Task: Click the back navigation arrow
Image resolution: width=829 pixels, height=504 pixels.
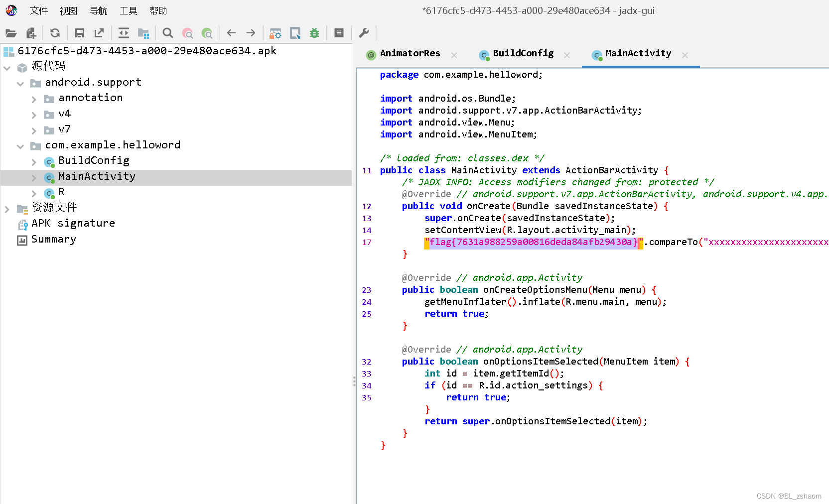Action: point(231,33)
